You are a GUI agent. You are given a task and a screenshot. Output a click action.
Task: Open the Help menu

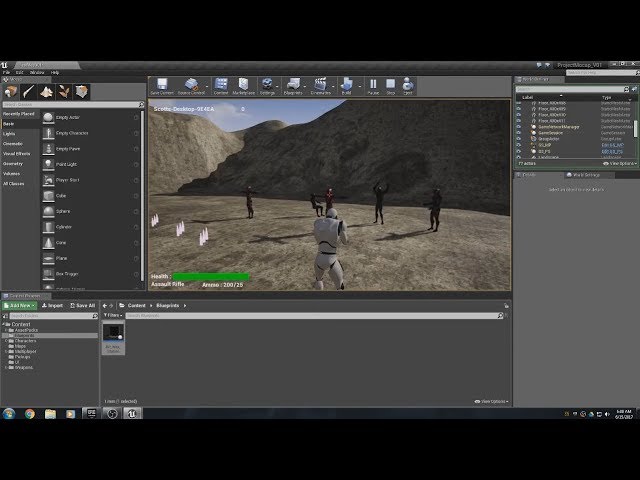55,72
